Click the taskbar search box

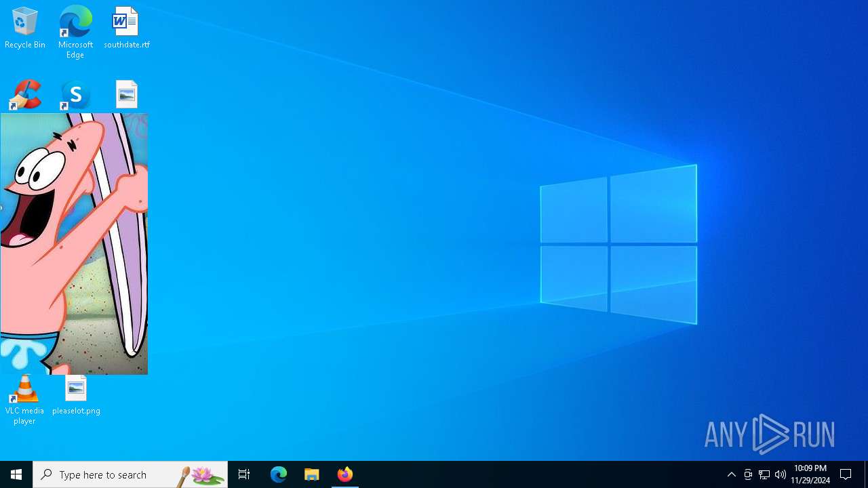[130, 474]
